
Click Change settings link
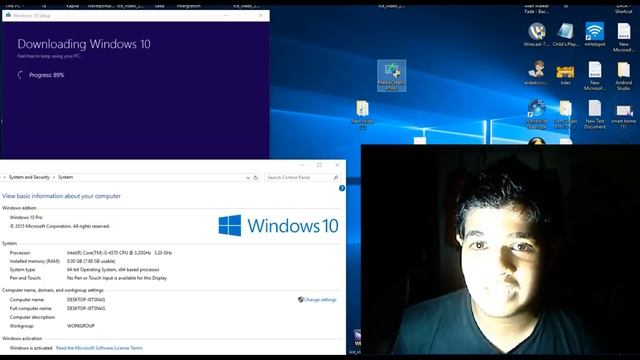coord(320,300)
